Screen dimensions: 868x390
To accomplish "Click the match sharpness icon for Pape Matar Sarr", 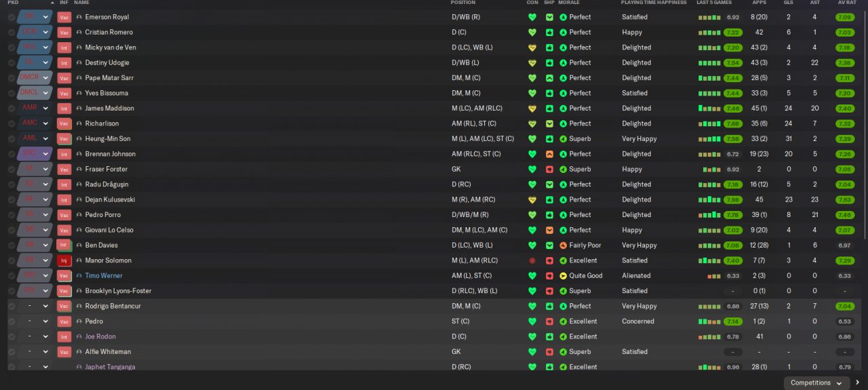I will pos(549,78).
